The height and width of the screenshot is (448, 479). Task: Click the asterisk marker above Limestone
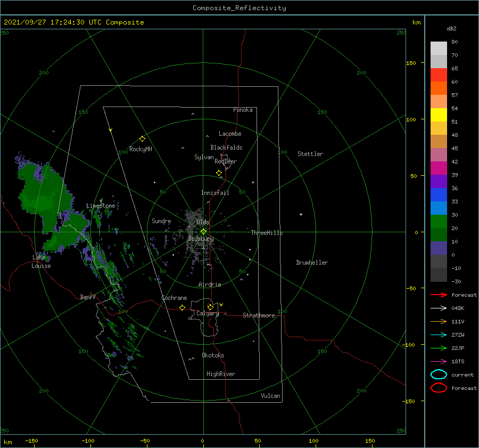[x=101, y=201]
